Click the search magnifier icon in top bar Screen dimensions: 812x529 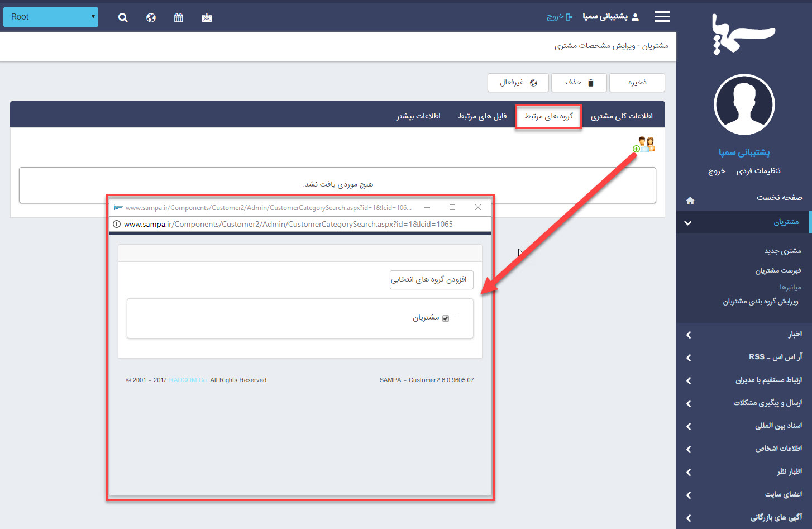click(123, 18)
